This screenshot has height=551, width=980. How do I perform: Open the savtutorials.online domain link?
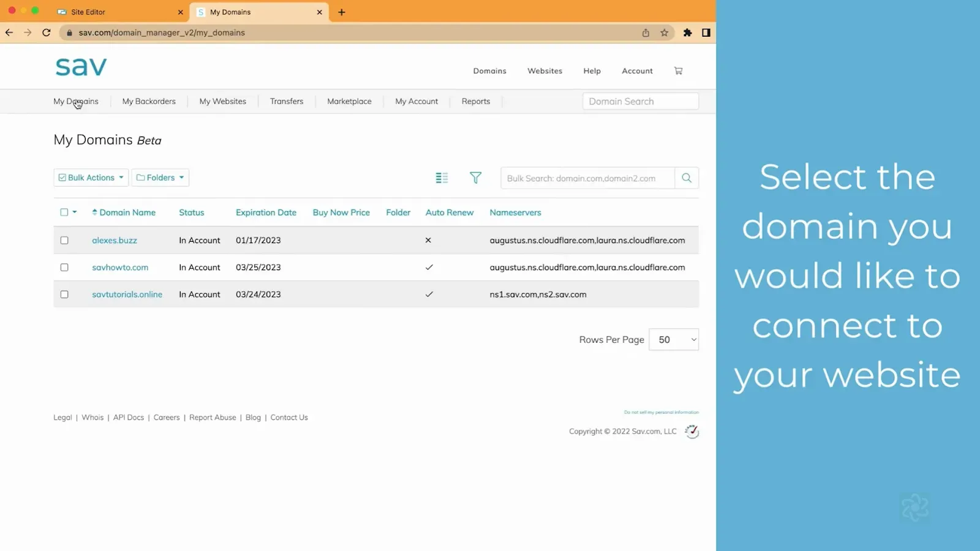tap(127, 294)
